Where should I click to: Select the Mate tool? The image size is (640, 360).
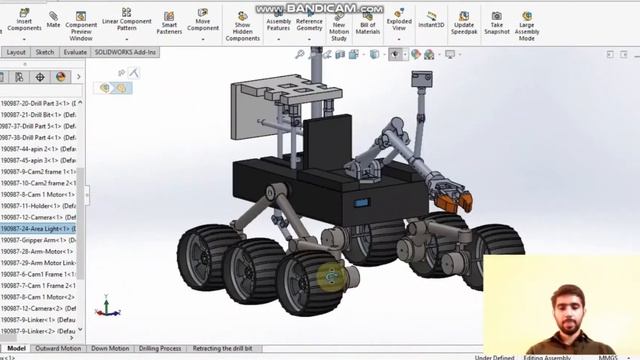pyautogui.click(x=53, y=19)
